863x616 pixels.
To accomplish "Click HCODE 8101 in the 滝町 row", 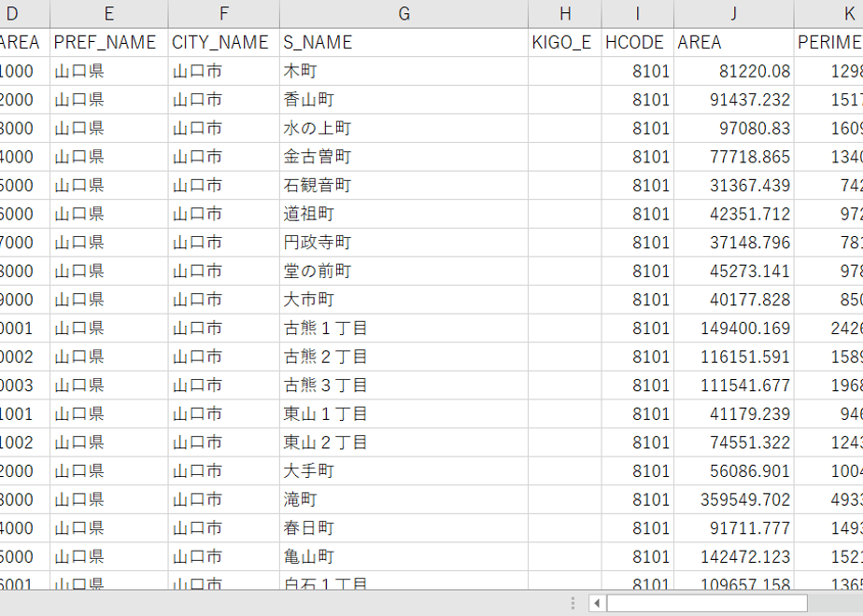I will coord(637,500).
